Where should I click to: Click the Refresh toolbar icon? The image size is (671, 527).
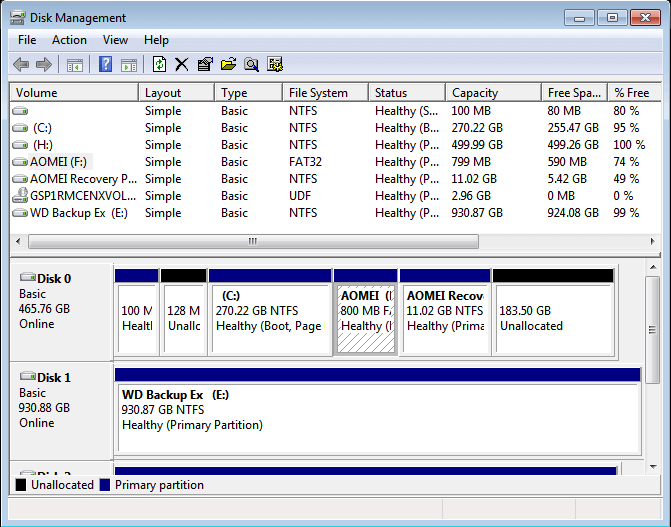[x=159, y=65]
